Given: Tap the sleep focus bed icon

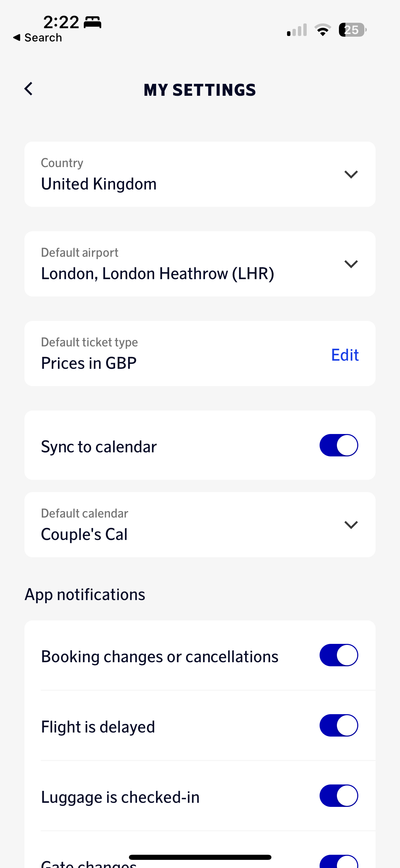Looking at the screenshot, I should point(92,22).
